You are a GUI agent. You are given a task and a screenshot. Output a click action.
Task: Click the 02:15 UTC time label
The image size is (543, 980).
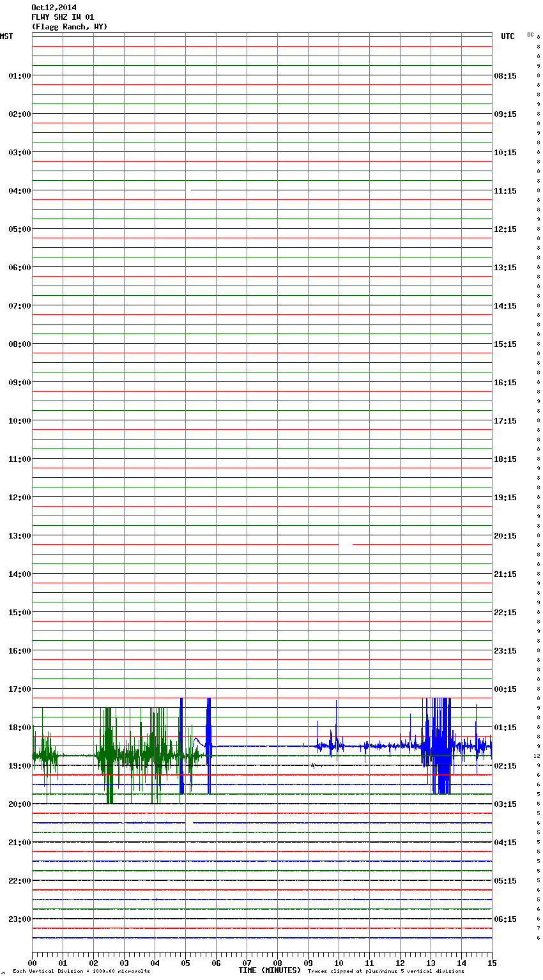[505, 766]
